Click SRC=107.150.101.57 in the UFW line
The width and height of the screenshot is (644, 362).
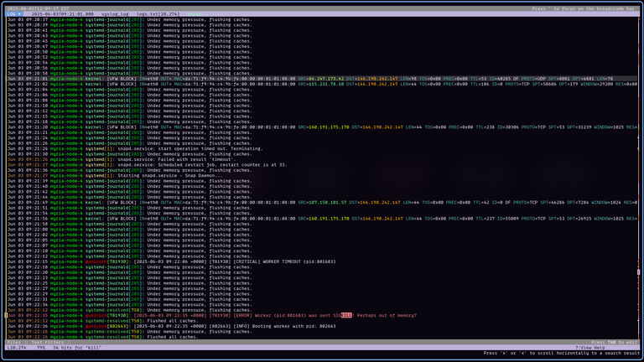(x=322, y=202)
